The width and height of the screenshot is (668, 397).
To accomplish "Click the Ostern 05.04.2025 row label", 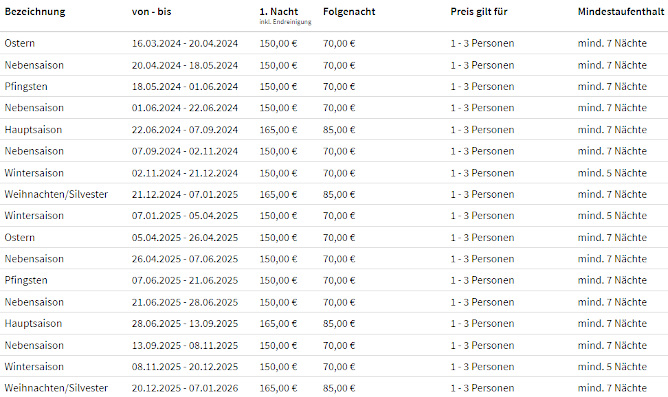I will point(20,238).
